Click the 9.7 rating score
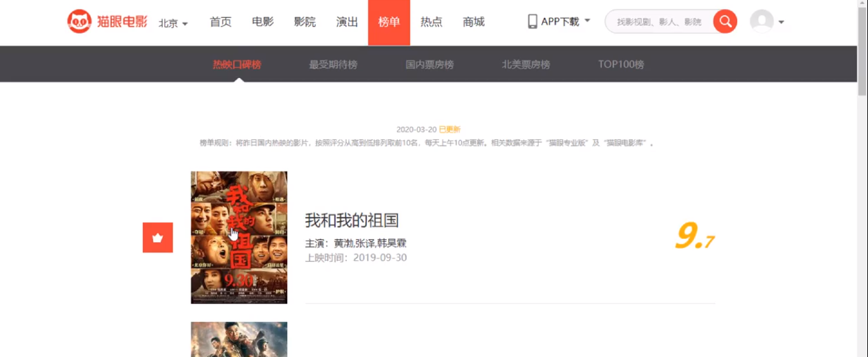The image size is (868, 357). coord(695,236)
